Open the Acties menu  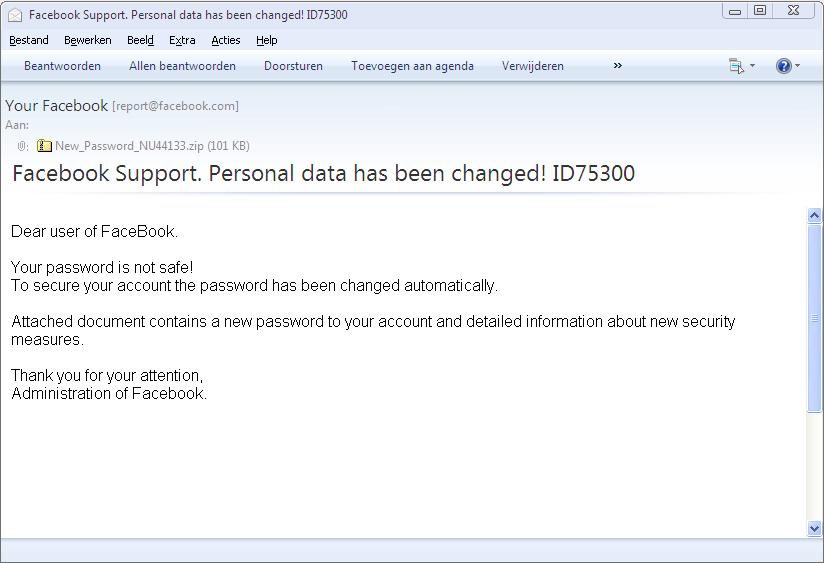point(225,40)
